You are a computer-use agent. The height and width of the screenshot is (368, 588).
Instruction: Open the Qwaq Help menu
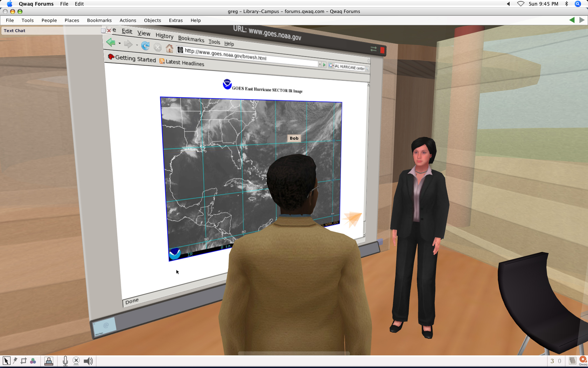tap(196, 20)
